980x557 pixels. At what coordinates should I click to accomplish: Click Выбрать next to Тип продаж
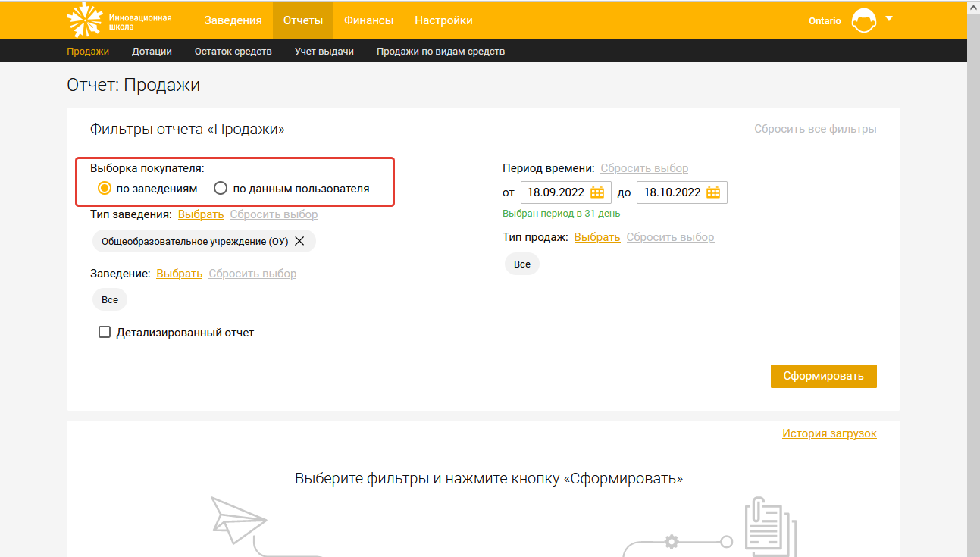tap(596, 237)
